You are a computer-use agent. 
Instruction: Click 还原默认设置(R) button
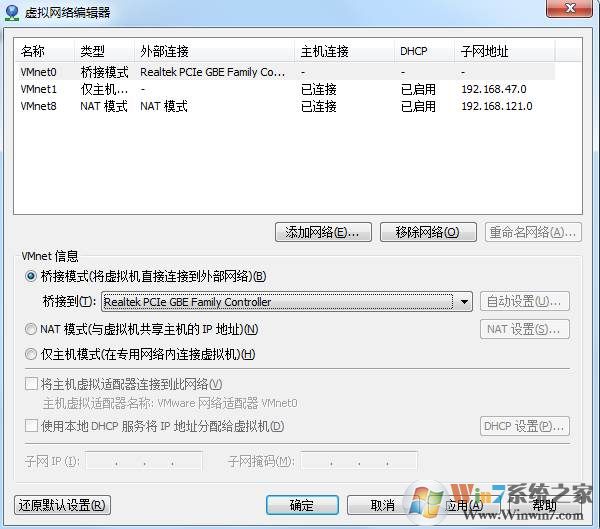[x=62, y=505]
